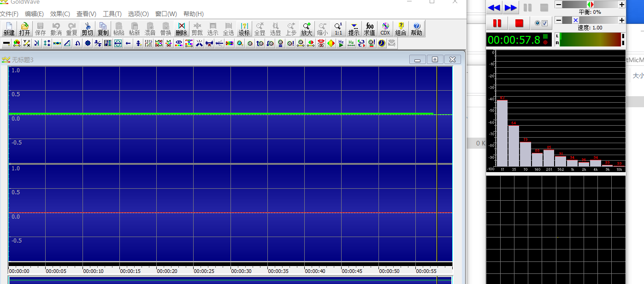Click the 剪切 (Cut) scissors icon
Viewport: 644px width, 284px height.
87,29
